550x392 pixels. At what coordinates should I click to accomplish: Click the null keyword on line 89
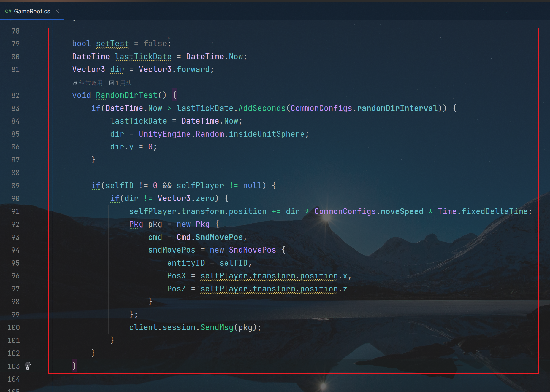[x=252, y=186]
